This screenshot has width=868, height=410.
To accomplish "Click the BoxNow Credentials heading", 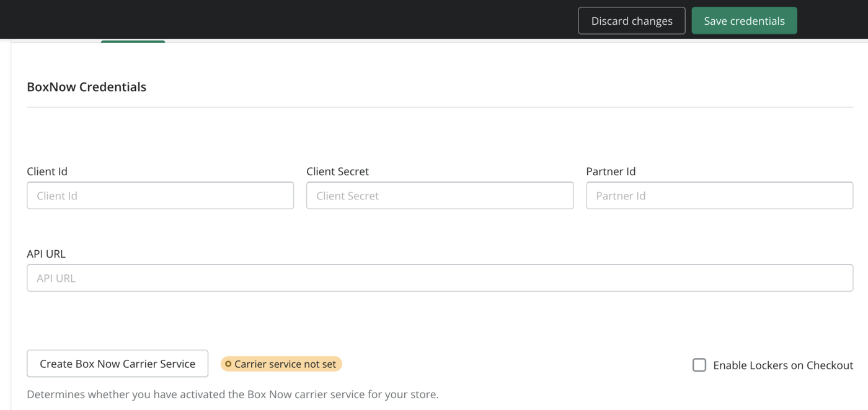I will [86, 87].
